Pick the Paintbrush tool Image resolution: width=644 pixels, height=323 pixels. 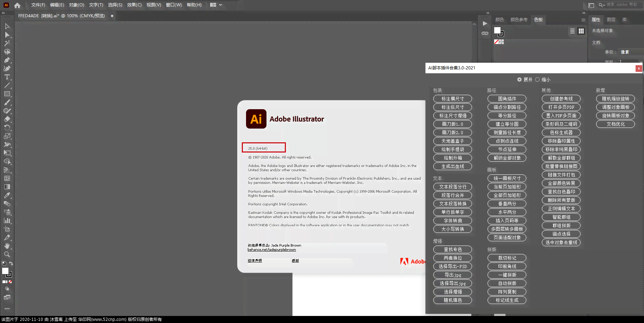click(x=7, y=103)
